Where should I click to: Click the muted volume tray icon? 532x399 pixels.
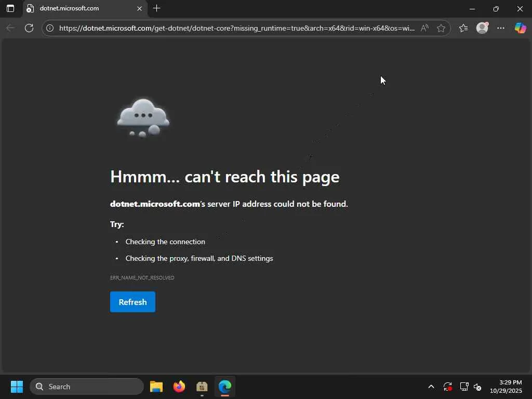point(478,387)
